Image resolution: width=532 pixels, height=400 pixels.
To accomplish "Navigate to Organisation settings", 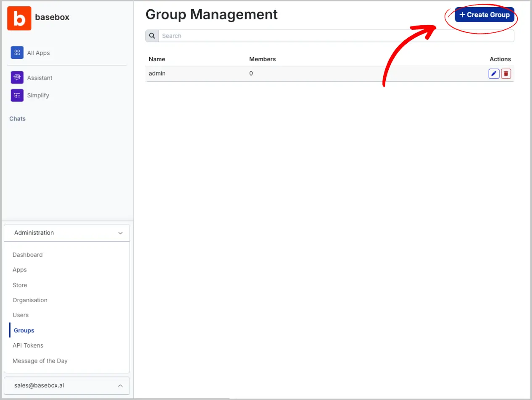I will pos(30,300).
